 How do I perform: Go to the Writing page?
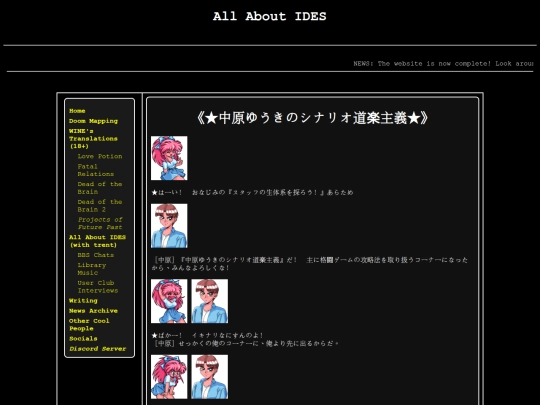(x=83, y=301)
